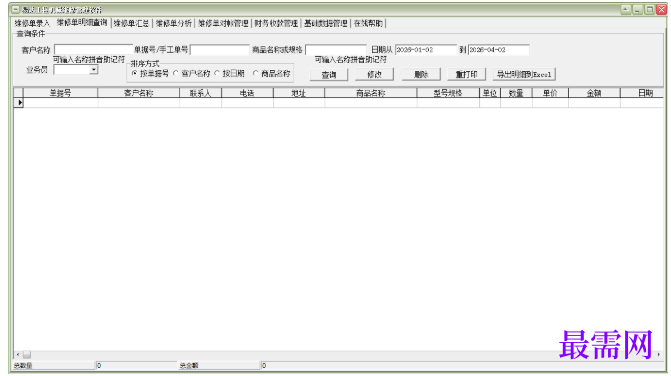671x376 pixels.
Task: Click the 联系人 column header
Action: (200, 93)
